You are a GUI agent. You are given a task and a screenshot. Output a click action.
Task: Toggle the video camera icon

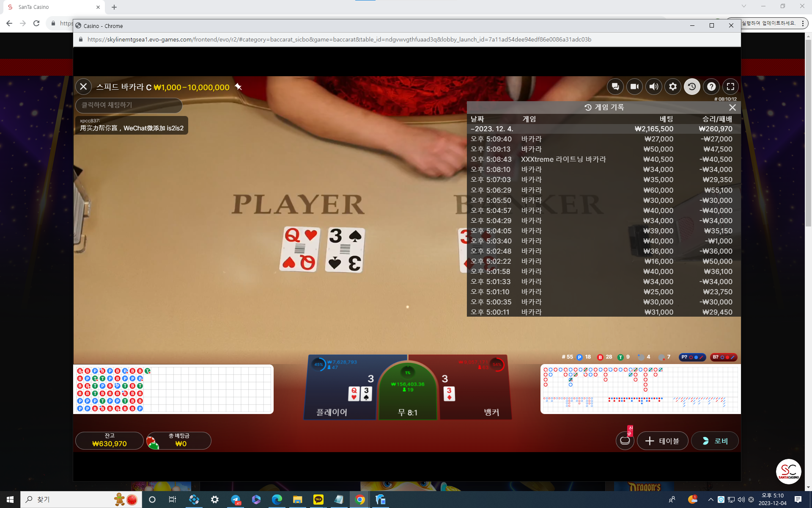pyautogui.click(x=634, y=87)
